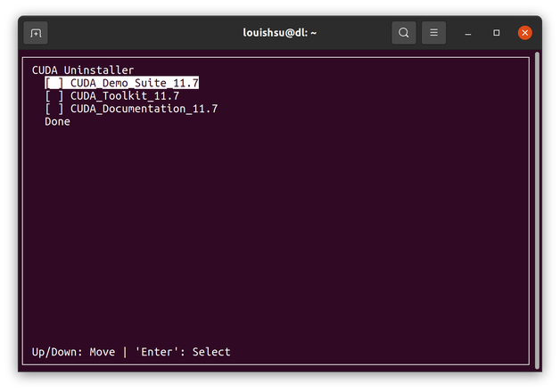Click the terminal vertical scrollbar

coord(537,210)
